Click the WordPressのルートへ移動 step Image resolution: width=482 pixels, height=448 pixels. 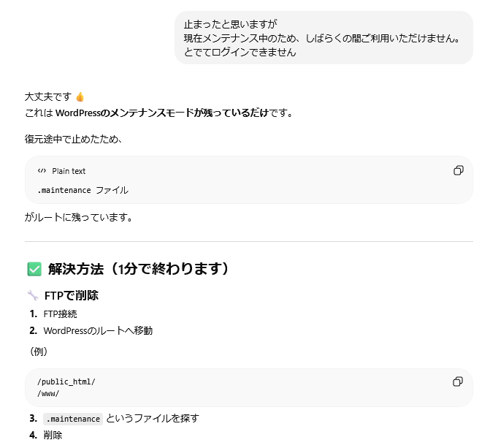(x=98, y=330)
